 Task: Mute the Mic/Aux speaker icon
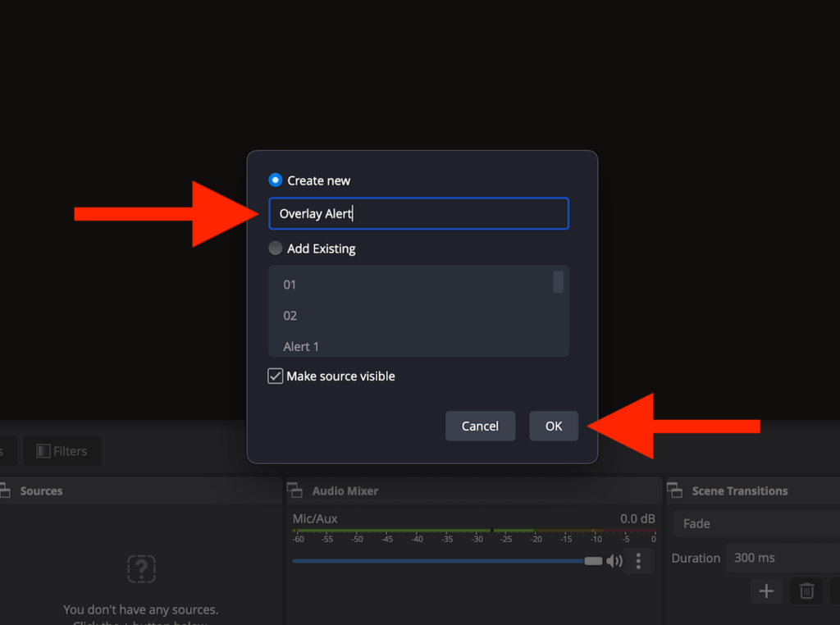coord(614,561)
